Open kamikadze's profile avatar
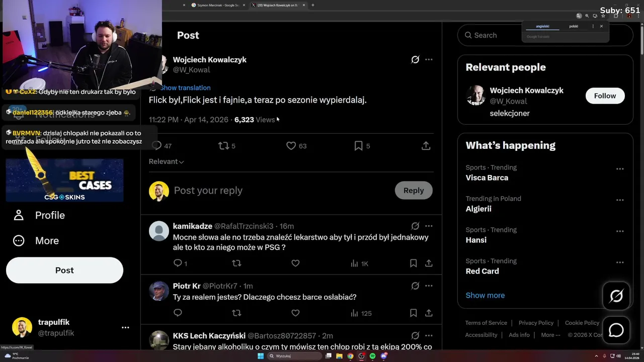The width and height of the screenshot is (644, 362). 159,231
